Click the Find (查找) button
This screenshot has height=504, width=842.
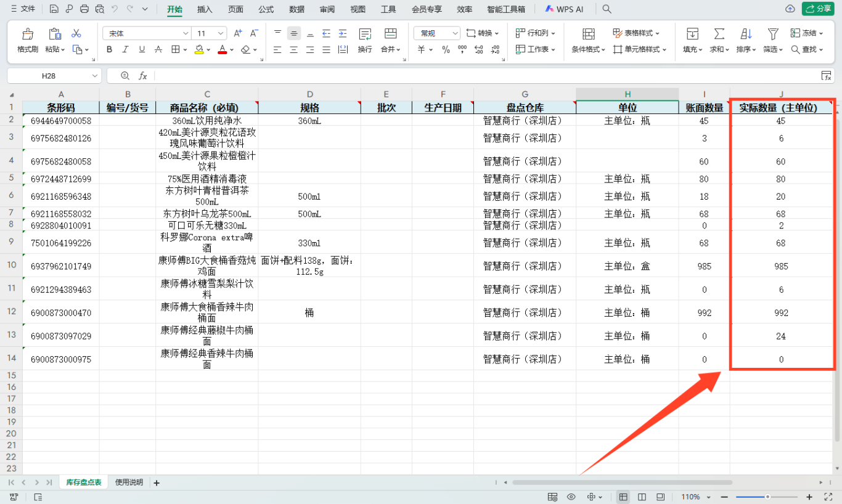click(x=807, y=49)
